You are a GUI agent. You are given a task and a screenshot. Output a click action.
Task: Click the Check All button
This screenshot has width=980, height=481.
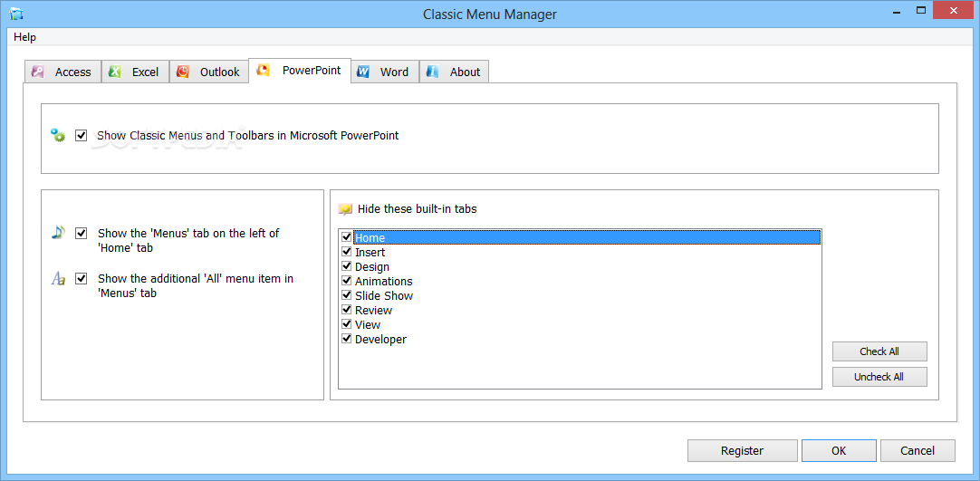[879, 351]
